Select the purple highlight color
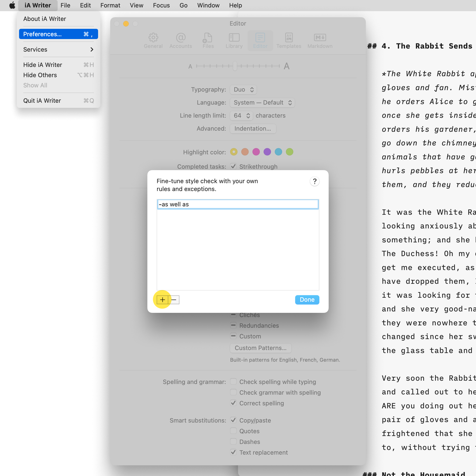Image resolution: width=476 pixels, height=476 pixels. click(x=267, y=152)
